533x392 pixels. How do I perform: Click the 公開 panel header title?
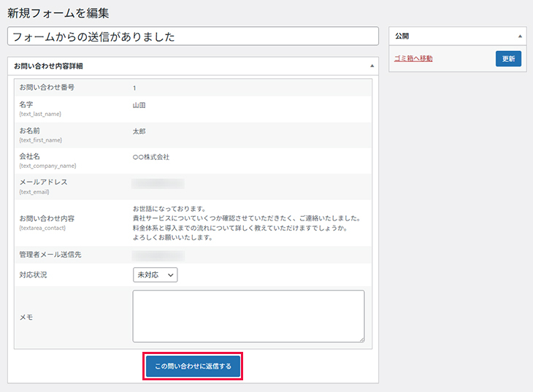click(402, 36)
